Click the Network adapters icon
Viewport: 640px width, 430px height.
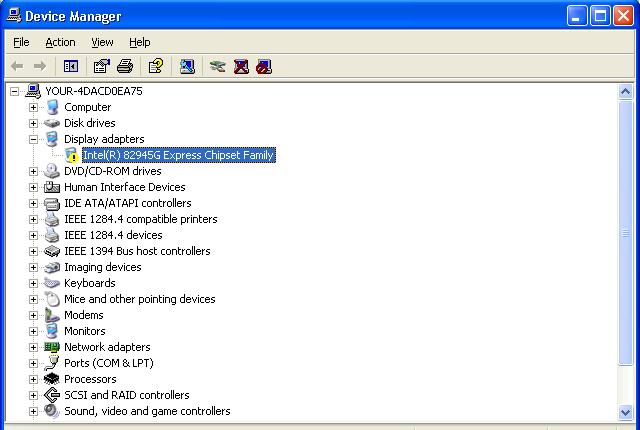click(52, 347)
